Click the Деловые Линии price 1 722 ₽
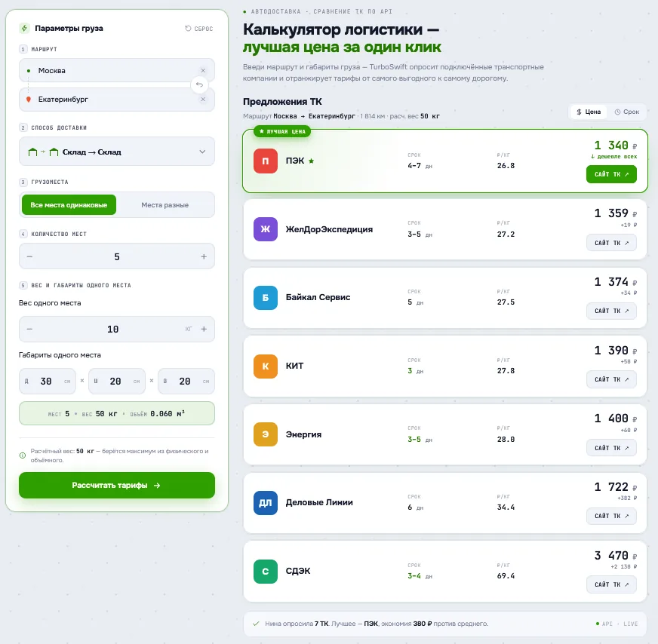Viewport: 658px width, 644px height. (616, 487)
